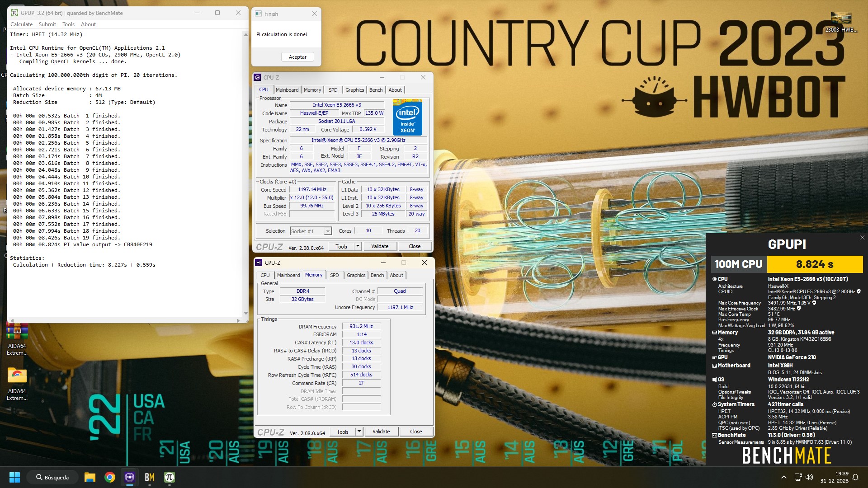Open CPU-Z from the taskbar
Image resolution: width=868 pixels, height=488 pixels.
tap(130, 477)
